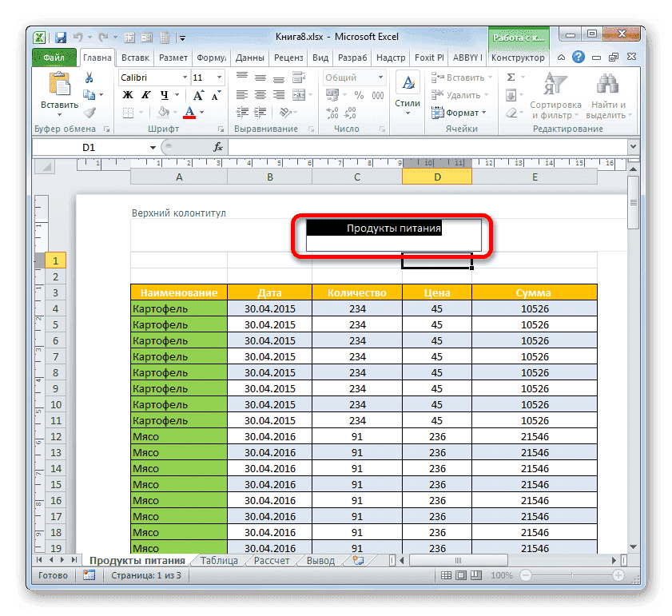672x616 pixels.
Task: Open the number format dropdown showing Общий
Action: 353,77
